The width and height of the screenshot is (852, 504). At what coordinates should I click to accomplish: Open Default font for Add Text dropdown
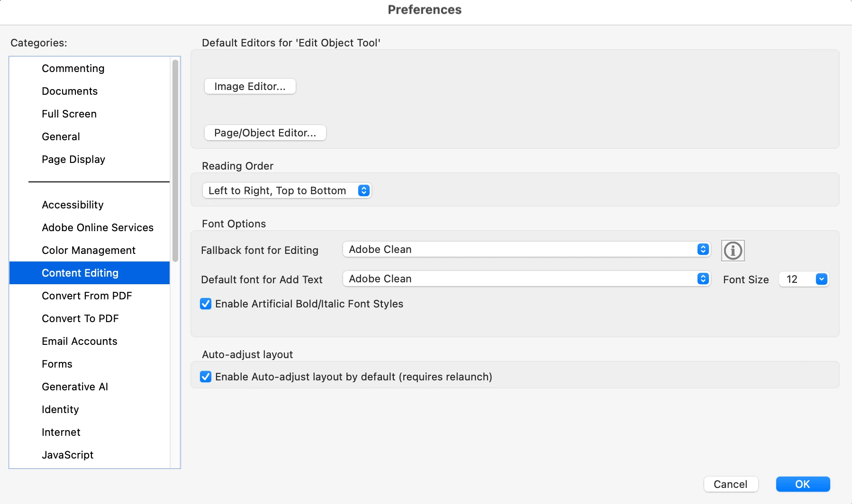tap(526, 279)
